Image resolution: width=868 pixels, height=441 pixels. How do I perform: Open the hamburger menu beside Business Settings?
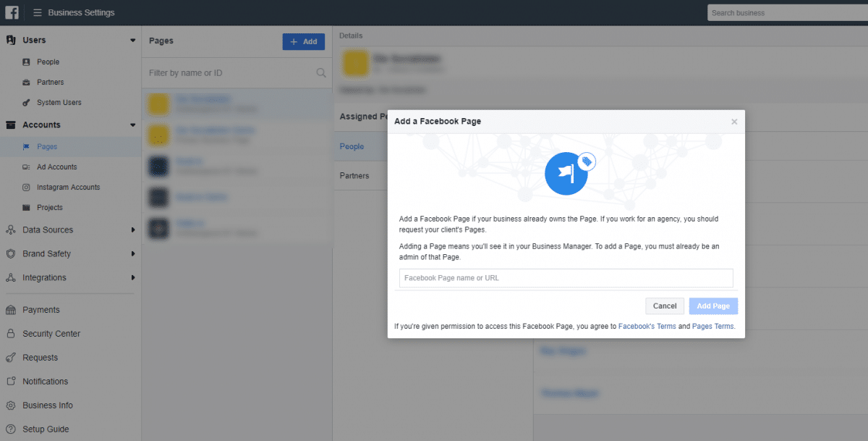coord(37,12)
